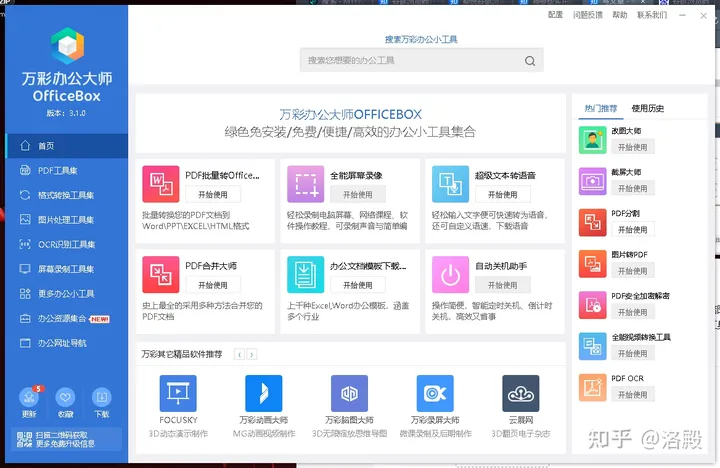
Task: Click the 收藏 favorites heart icon
Action: click(x=65, y=397)
